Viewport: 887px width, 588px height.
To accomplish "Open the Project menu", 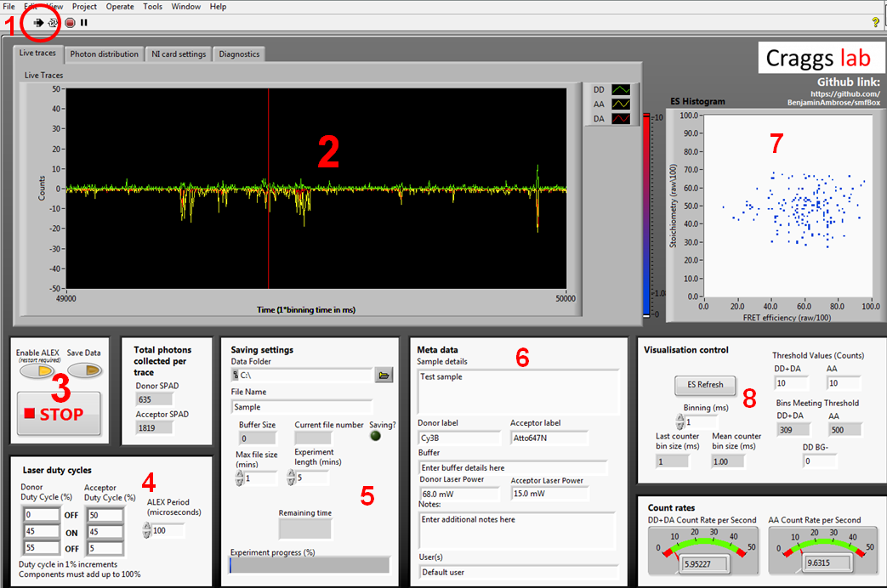I will [84, 6].
